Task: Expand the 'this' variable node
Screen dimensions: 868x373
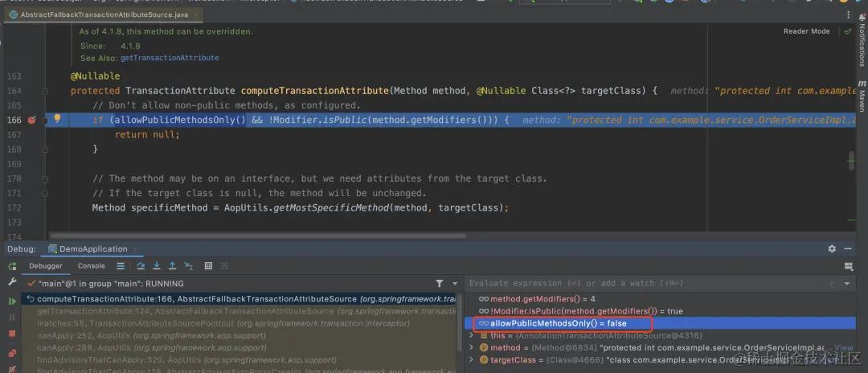Action: click(x=471, y=335)
